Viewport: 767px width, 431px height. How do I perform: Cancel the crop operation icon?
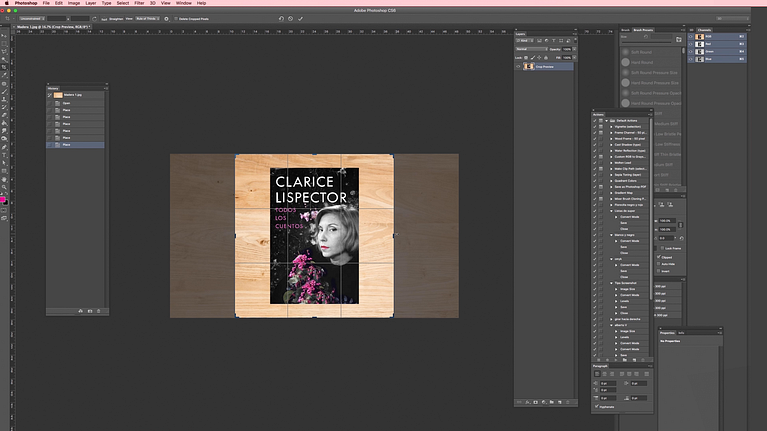pos(290,18)
